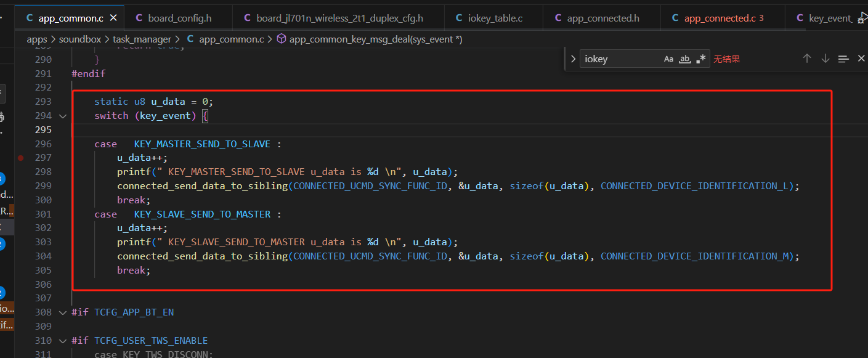The image size is (868, 358).
Task: Open the task_manager breadcrumb segment
Action: click(142, 39)
